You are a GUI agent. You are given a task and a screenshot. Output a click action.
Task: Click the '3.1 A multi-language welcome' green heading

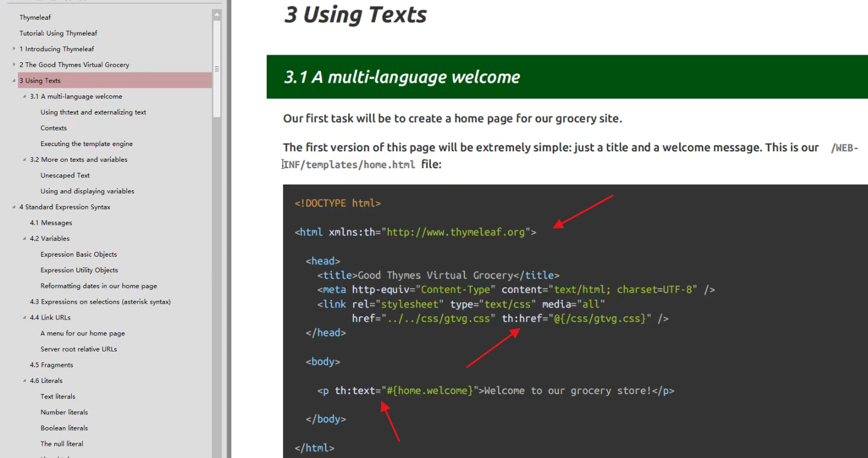402,77
